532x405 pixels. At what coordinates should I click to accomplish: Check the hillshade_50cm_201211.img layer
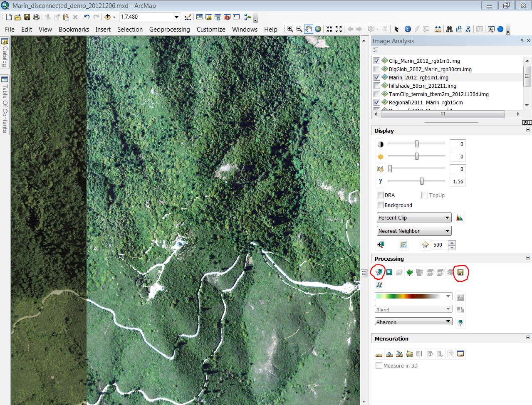[x=377, y=86]
